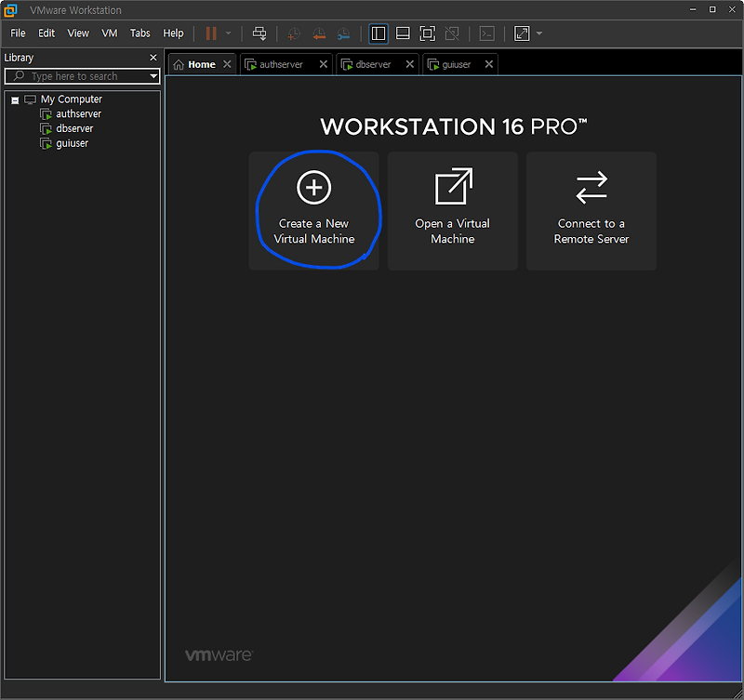The width and height of the screenshot is (744, 700).
Task: Send Ctrl+Alt+Del to the virtual machine
Action: point(259,33)
